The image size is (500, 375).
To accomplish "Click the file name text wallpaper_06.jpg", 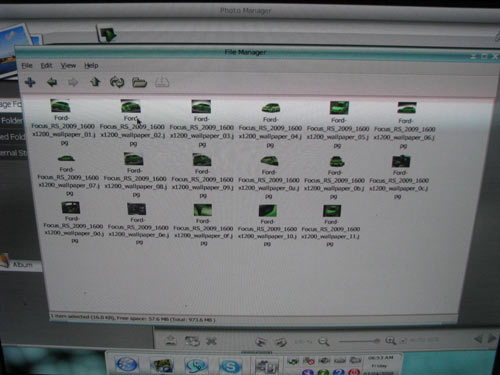I will coord(404,133).
